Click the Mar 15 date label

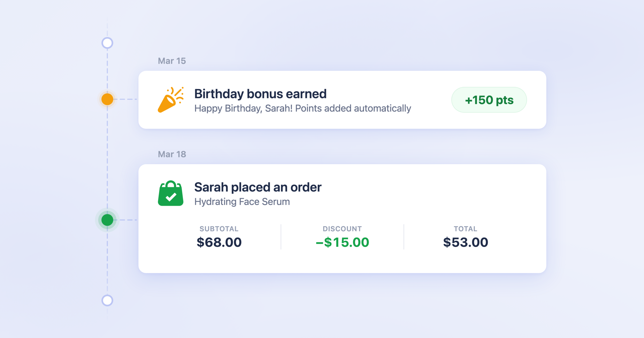[172, 61]
